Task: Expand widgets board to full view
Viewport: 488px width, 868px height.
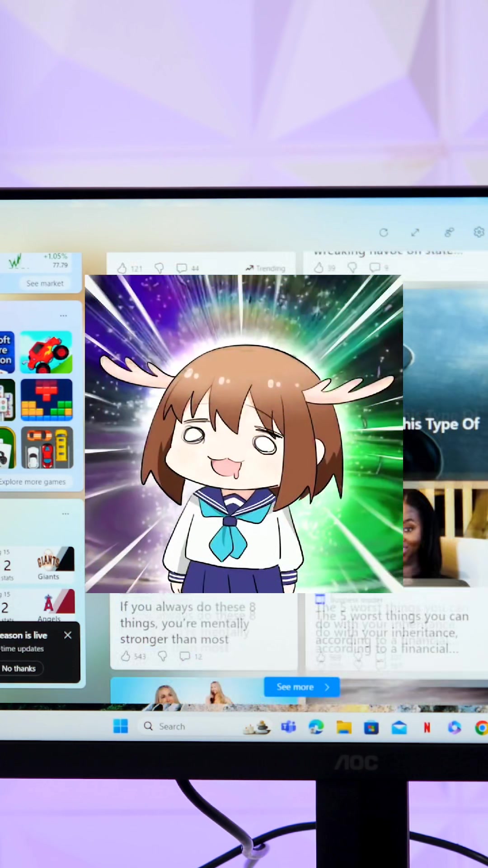Action: (x=415, y=232)
